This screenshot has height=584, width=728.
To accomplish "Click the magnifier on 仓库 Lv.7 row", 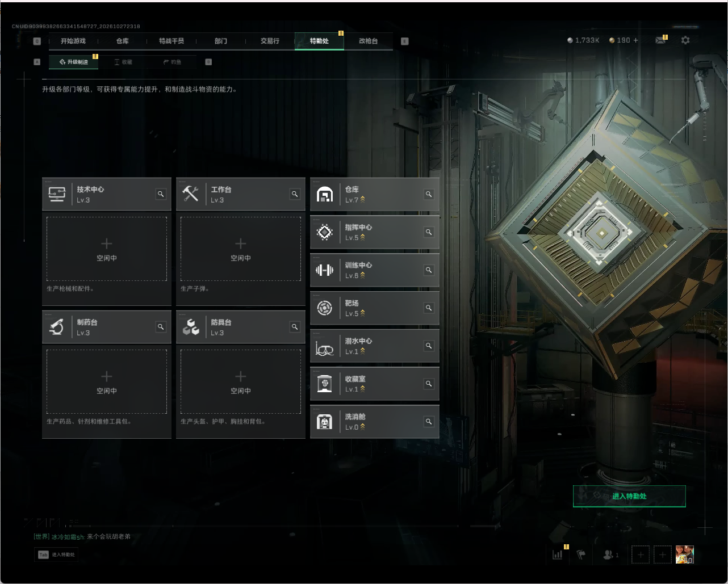I will (x=429, y=194).
